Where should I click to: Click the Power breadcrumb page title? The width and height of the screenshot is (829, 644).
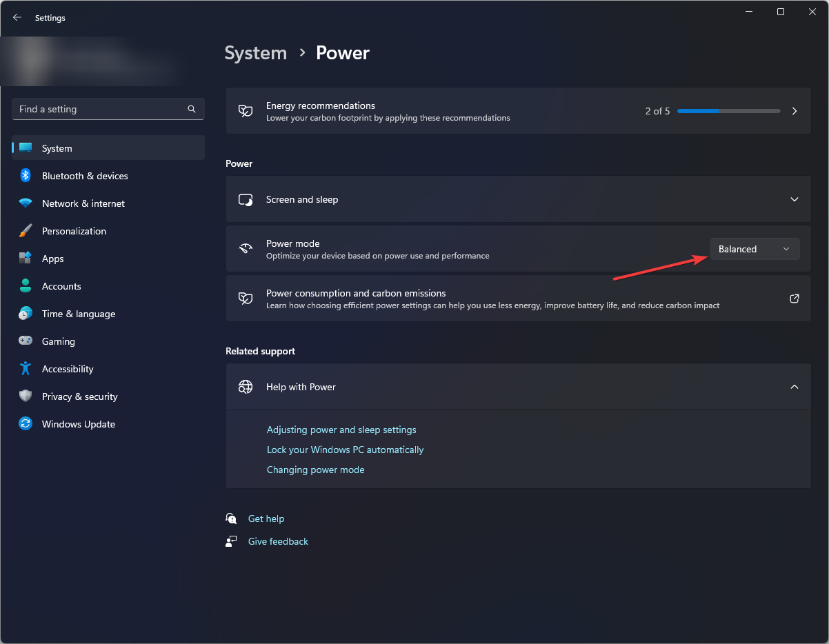tap(343, 53)
